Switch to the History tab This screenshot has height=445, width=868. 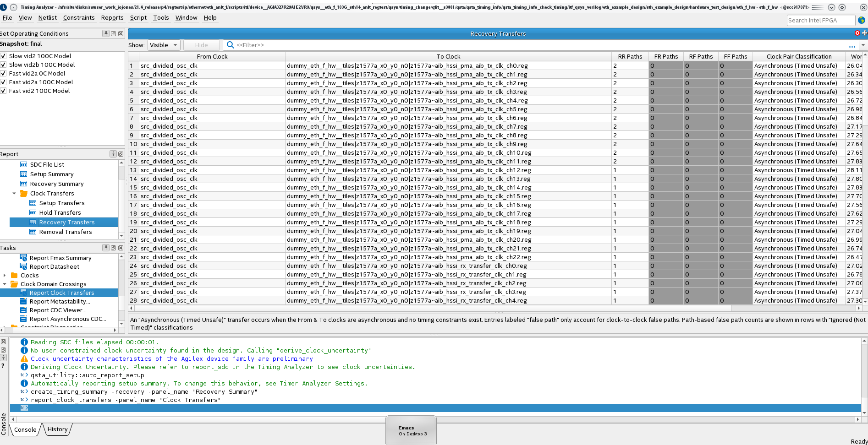57,429
